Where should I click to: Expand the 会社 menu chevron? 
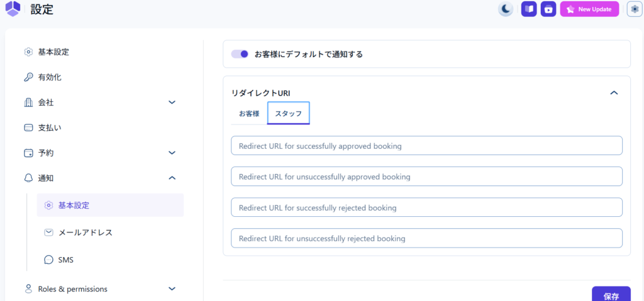tap(172, 102)
